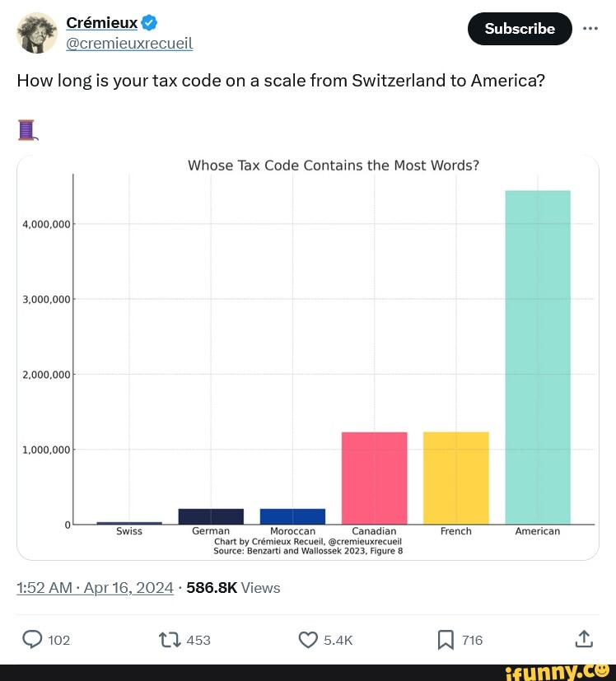Click the reply comment bubble icon
This screenshot has width=616, height=681.
32,640
